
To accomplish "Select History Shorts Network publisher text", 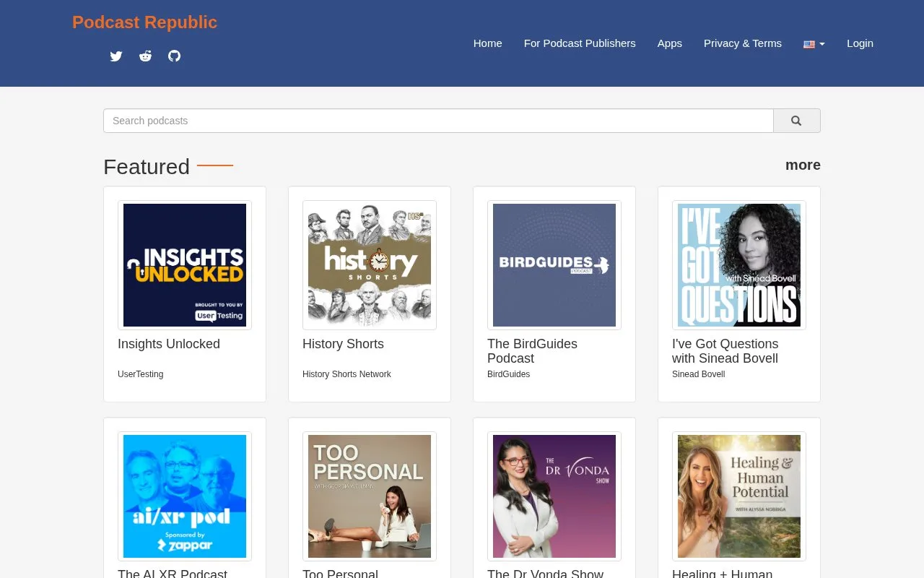I will pyautogui.click(x=346, y=374).
